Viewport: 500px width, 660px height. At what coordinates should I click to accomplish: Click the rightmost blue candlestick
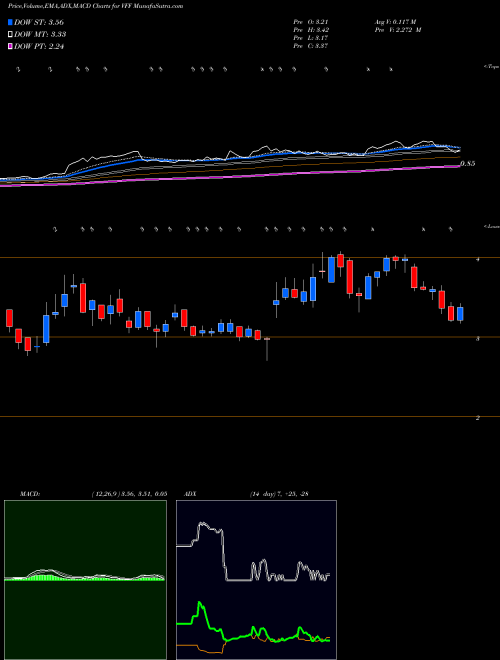pyautogui.click(x=460, y=314)
